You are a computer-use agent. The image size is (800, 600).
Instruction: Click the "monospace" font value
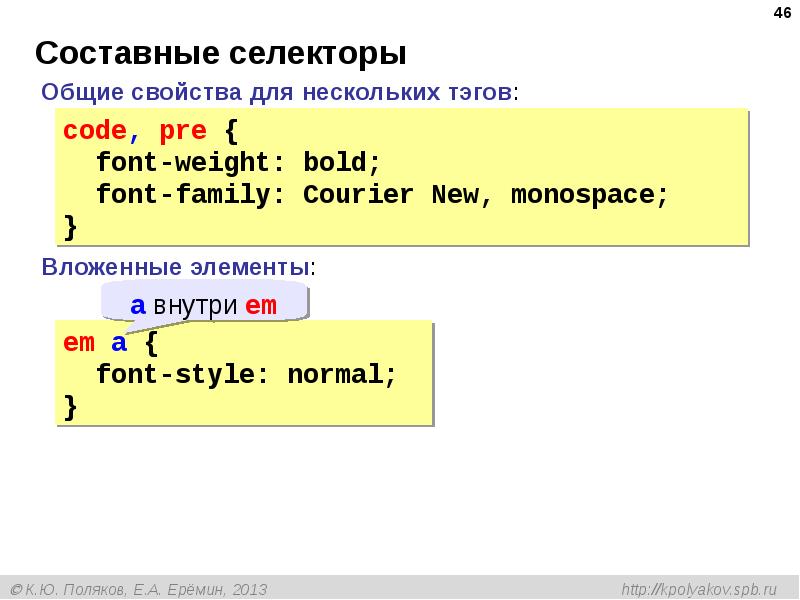coord(582,195)
